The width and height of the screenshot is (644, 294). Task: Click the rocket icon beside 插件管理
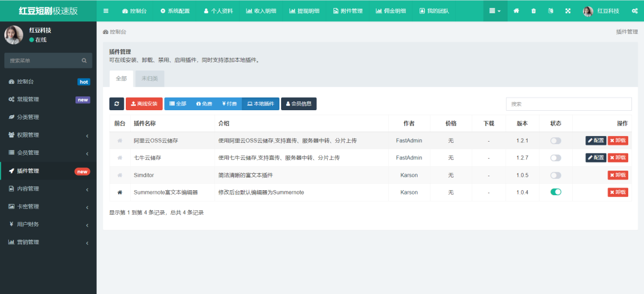point(11,171)
